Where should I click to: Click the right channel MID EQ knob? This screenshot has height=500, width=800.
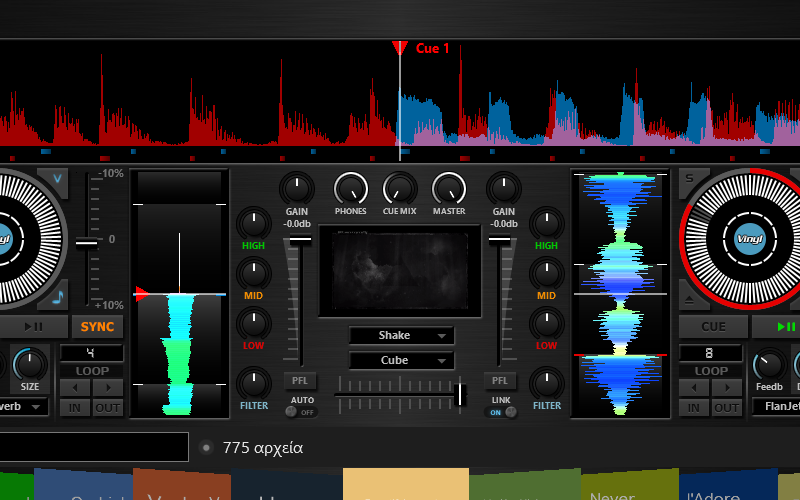tap(546, 273)
